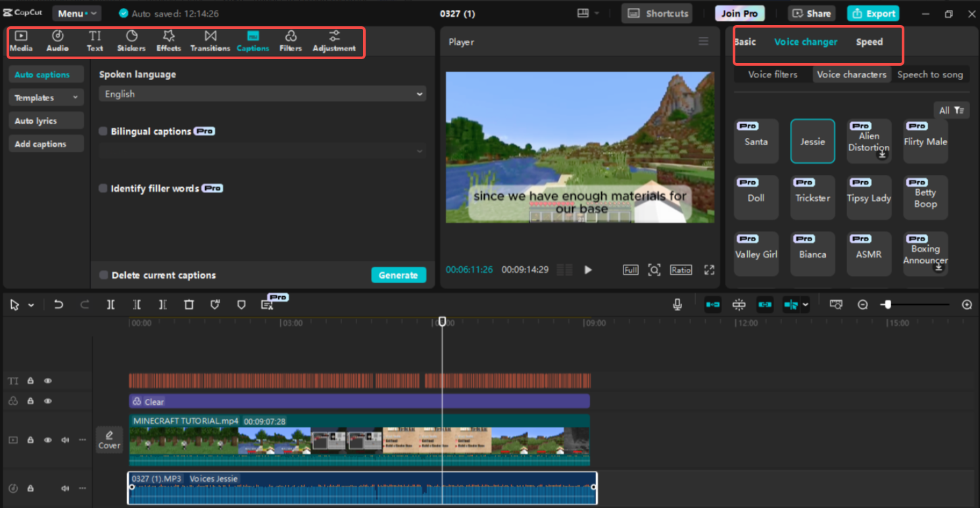Hide the text track with eye icon

(x=48, y=381)
